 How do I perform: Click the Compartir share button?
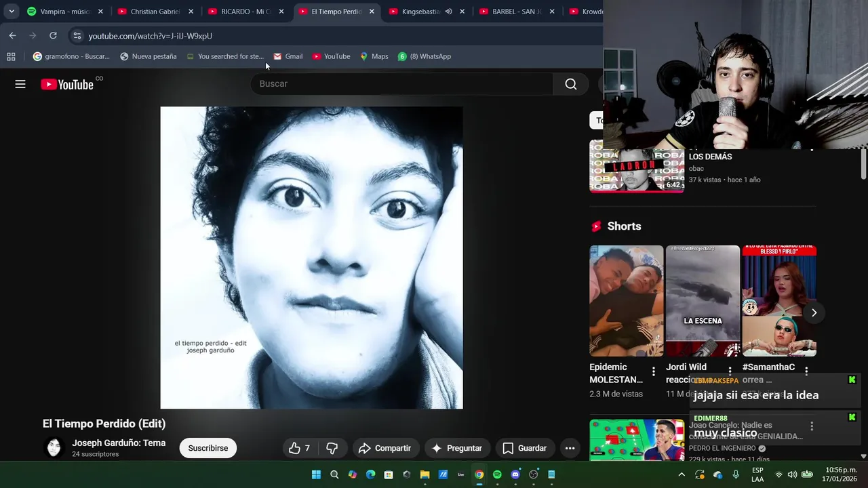(385, 448)
